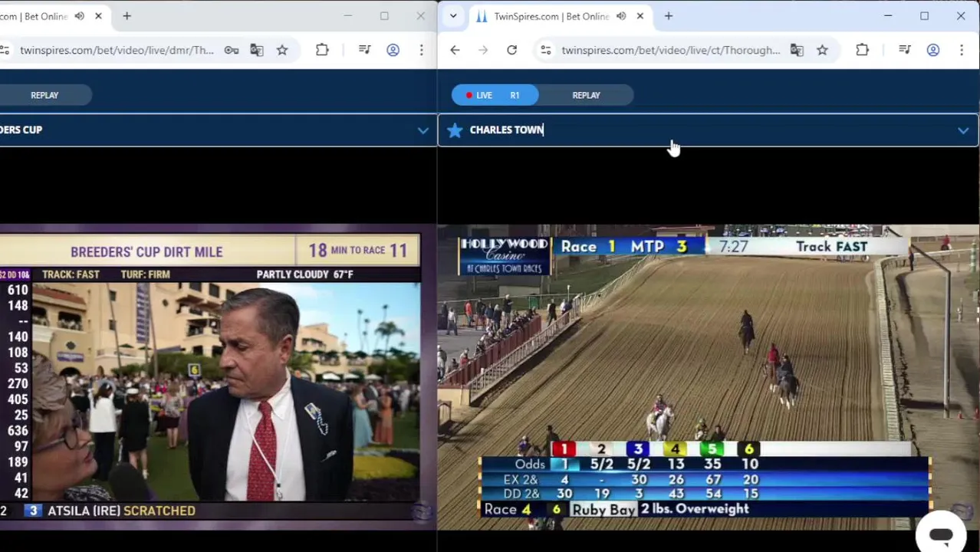Mute the left TwinSpires tab audio icon
The image size is (980, 552).
(x=79, y=16)
